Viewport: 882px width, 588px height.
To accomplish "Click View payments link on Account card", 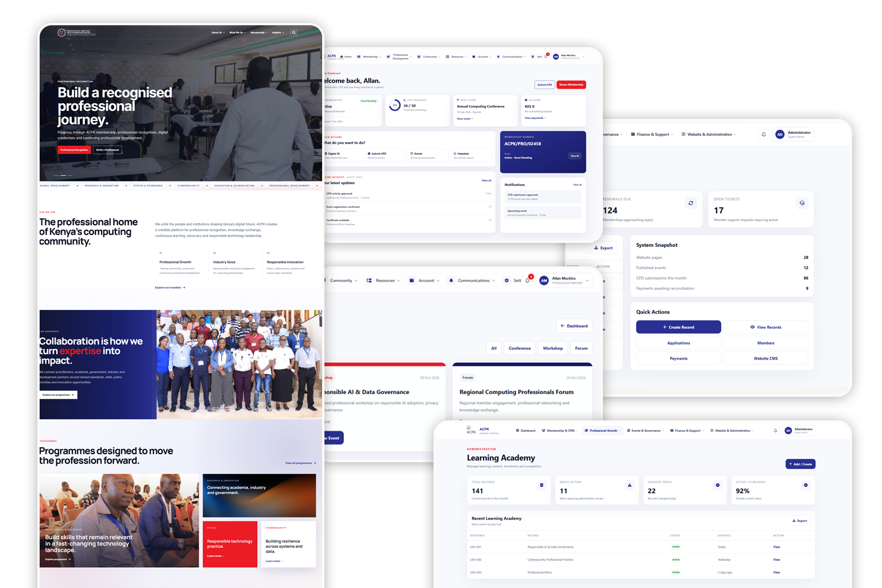I will click(535, 118).
